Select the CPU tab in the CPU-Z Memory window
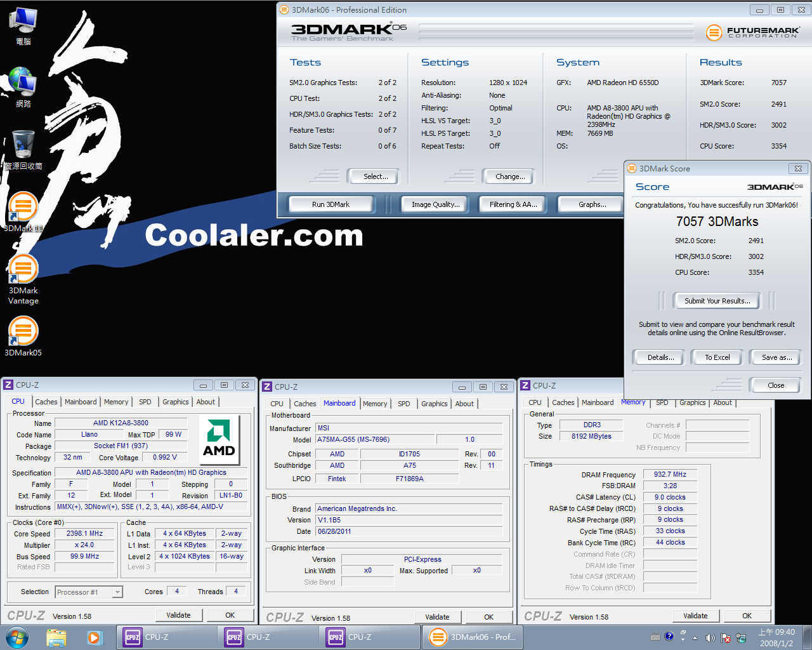Screen dimensions: 812x650 point(535,402)
